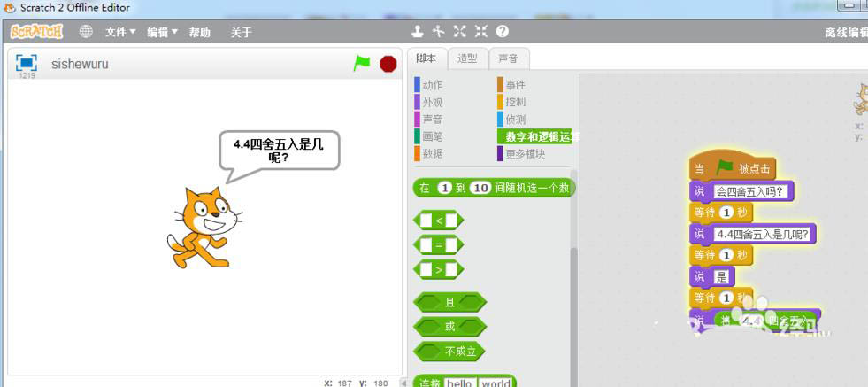
Task: Click the first 等待 1 秒 block
Action: (x=721, y=213)
